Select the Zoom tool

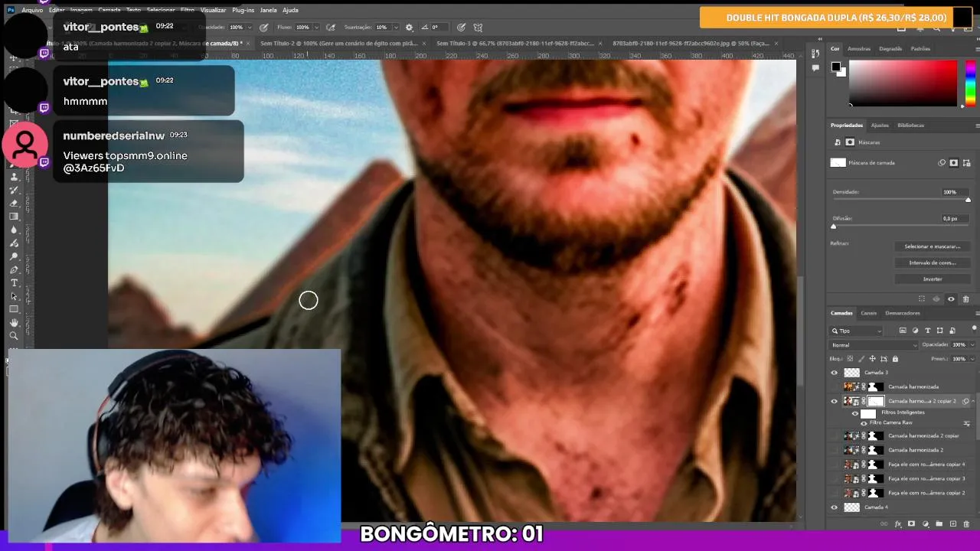[13, 335]
